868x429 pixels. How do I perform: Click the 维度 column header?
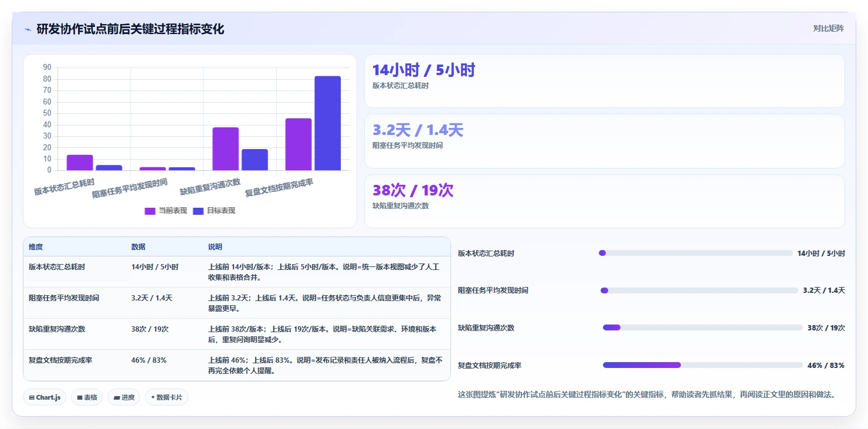[x=36, y=247]
